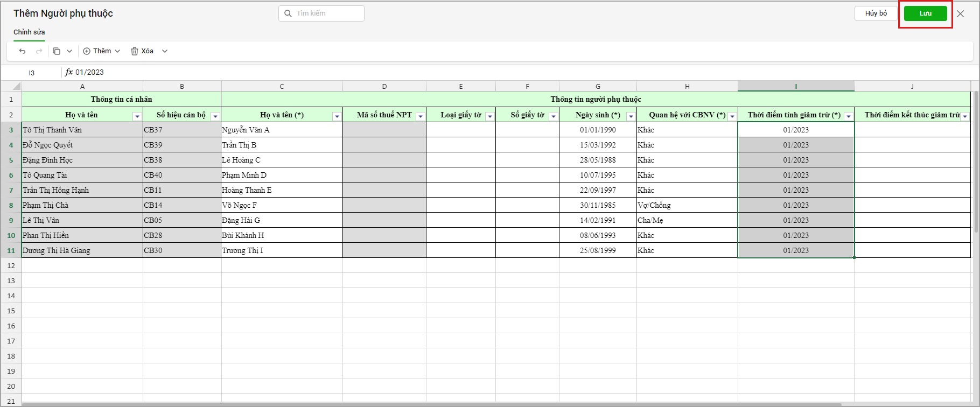Select column G header
Screen dimensions: 980x407
pyautogui.click(x=598, y=86)
